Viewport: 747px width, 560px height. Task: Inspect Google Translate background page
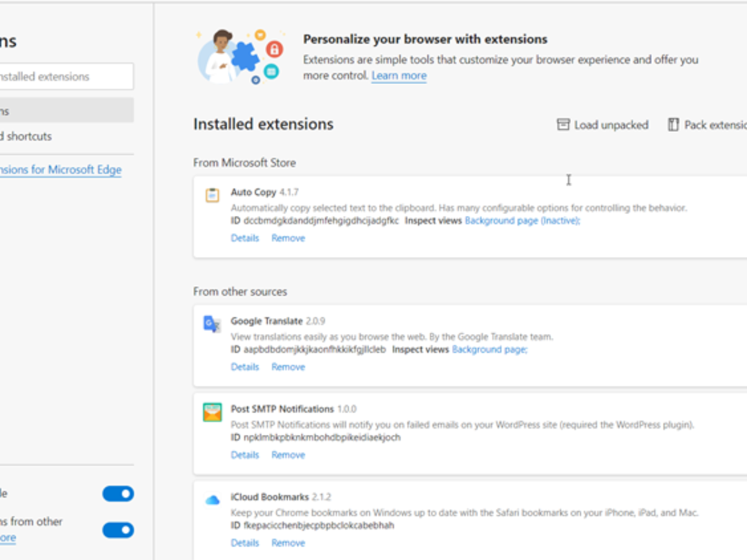pos(489,350)
